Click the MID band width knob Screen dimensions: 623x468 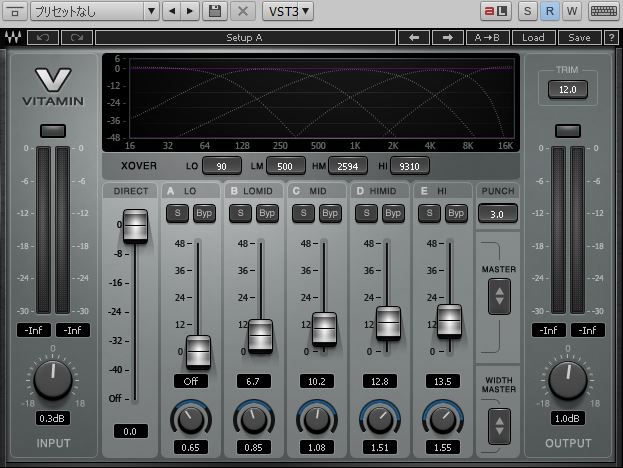tap(317, 420)
